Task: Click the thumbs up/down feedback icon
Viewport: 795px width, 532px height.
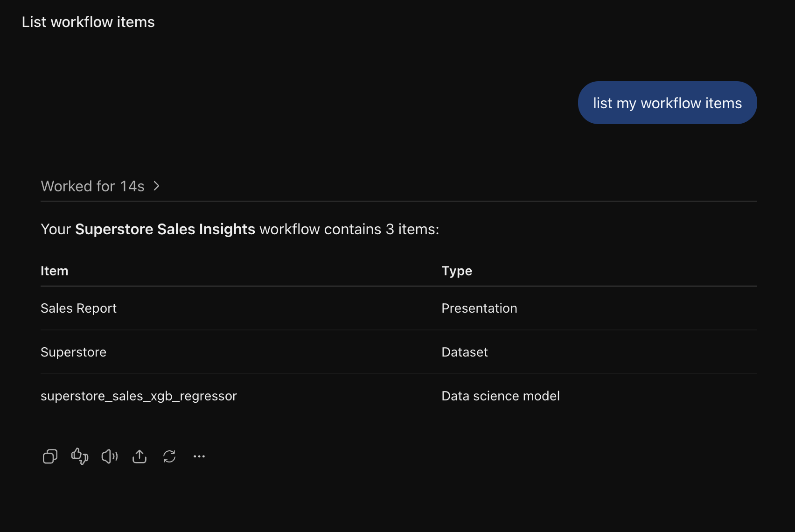Action: 80,456
